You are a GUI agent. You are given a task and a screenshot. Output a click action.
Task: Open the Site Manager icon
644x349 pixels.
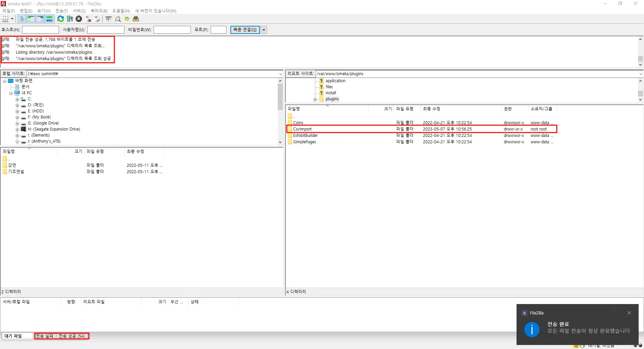click(5, 19)
